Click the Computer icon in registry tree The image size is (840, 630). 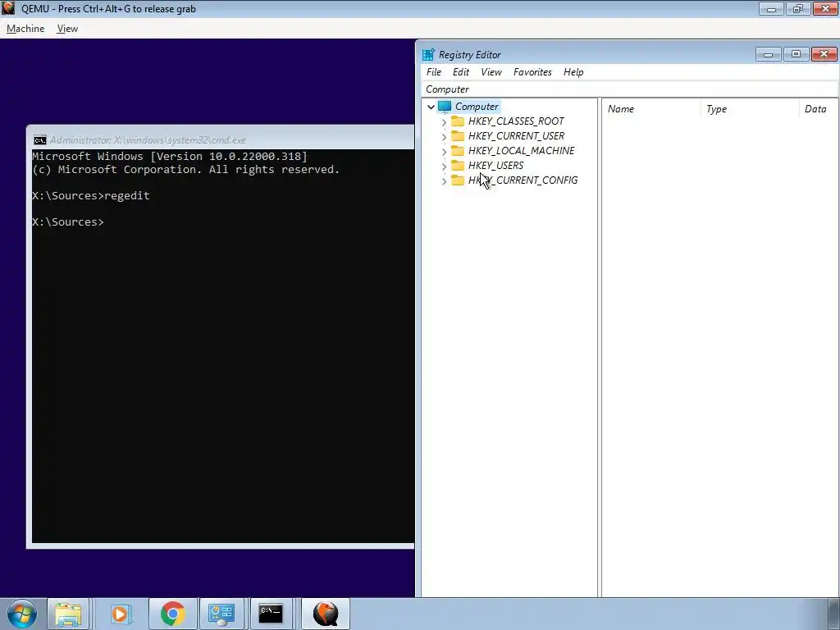[445, 107]
